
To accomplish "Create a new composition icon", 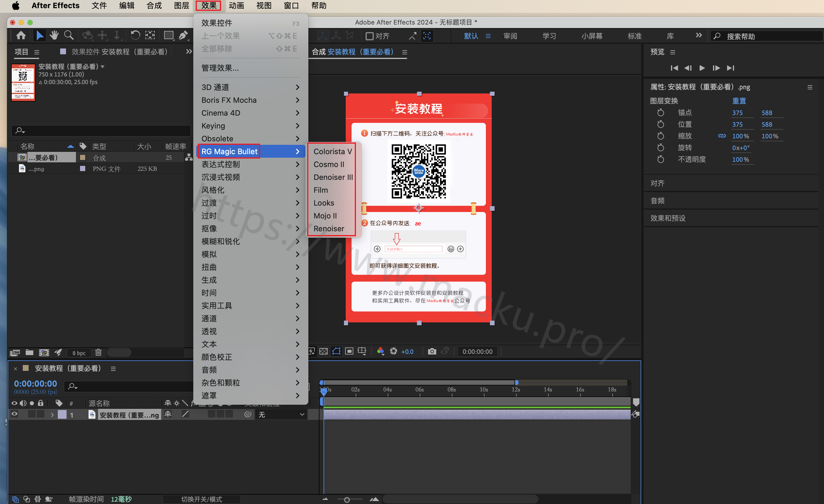I will (44, 352).
